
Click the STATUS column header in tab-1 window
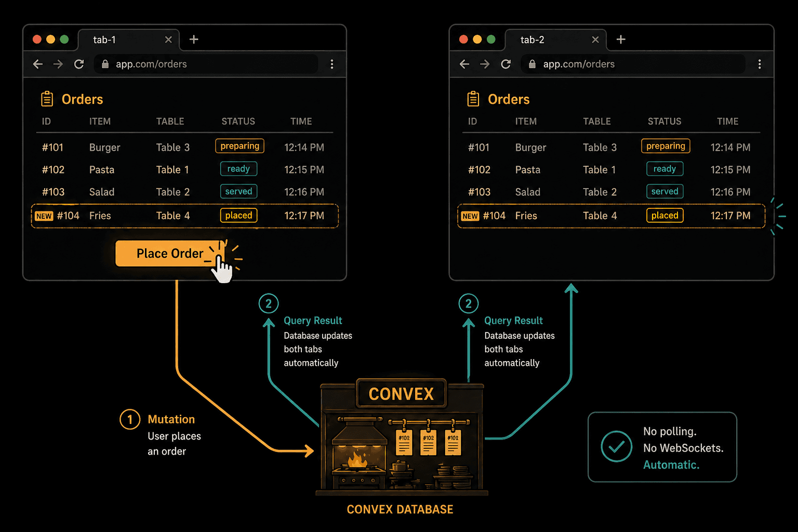[x=238, y=122]
